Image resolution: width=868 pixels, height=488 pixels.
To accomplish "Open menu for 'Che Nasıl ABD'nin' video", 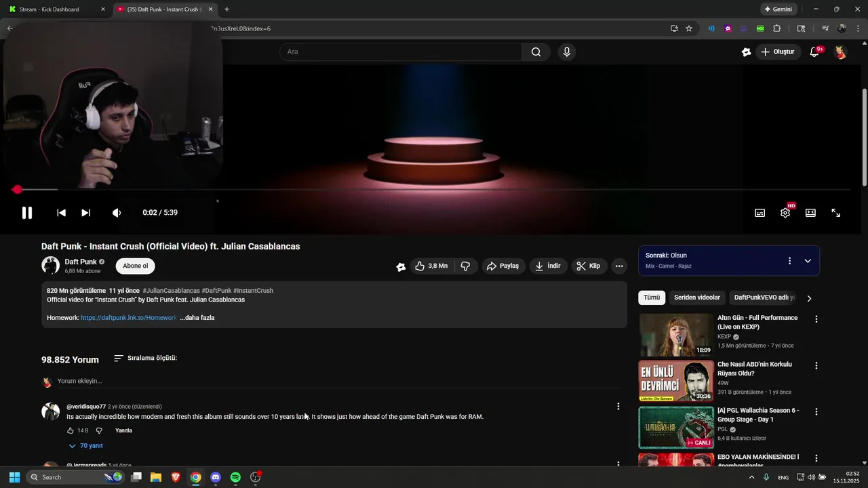I will pyautogui.click(x=816, y=366).
